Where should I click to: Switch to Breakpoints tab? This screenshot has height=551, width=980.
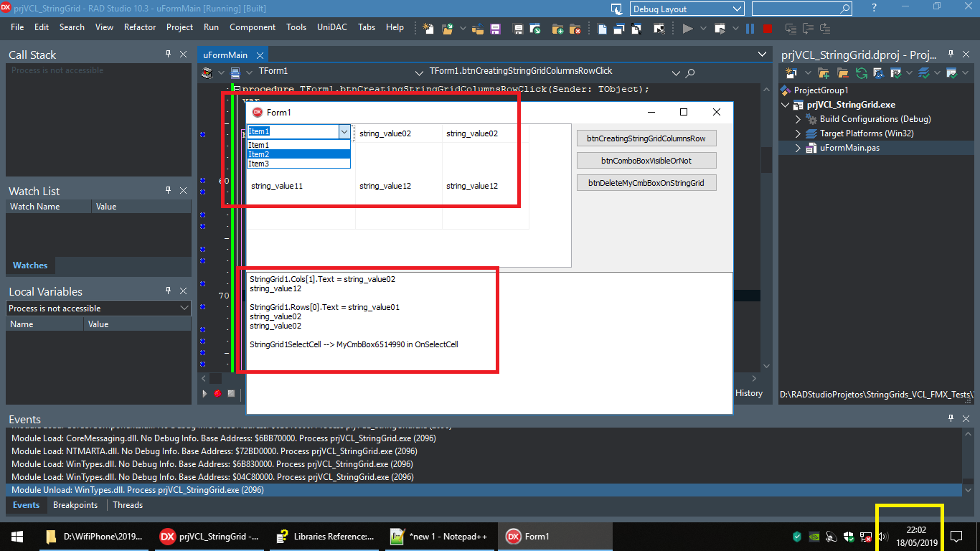pos(75,505)
